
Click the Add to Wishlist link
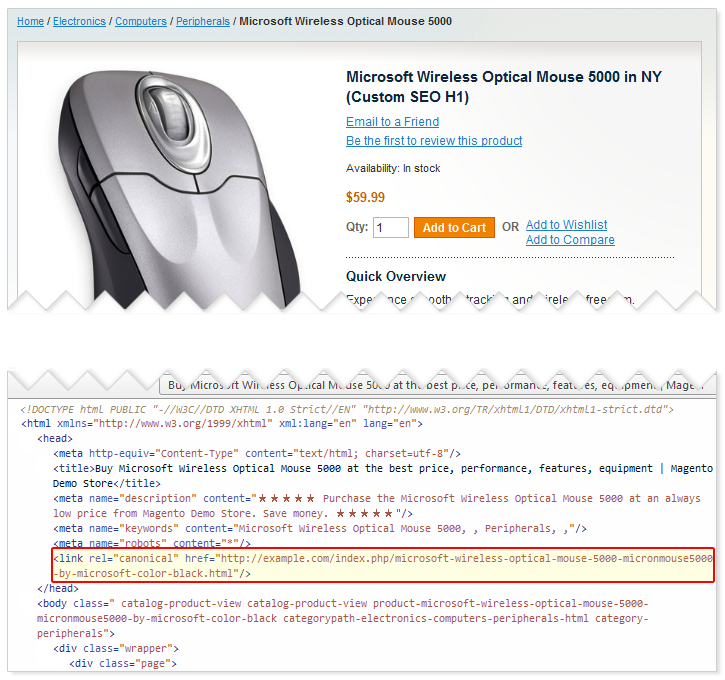click(566, 225)
